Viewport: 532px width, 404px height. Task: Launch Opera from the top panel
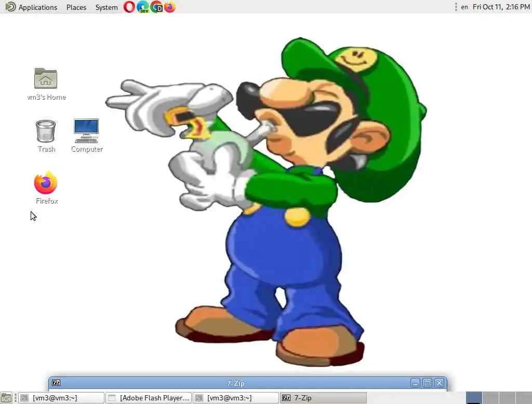coord(129,7)
